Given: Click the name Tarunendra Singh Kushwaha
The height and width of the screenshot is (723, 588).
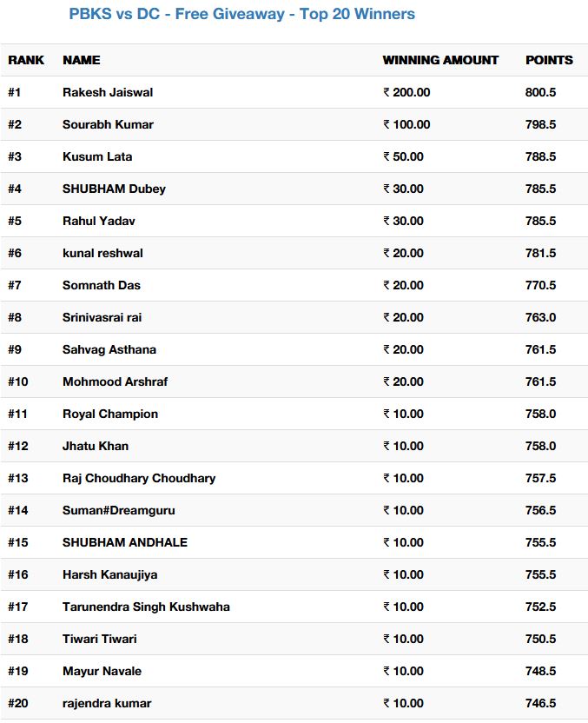Looking at the screenshot, I should 146,607.
